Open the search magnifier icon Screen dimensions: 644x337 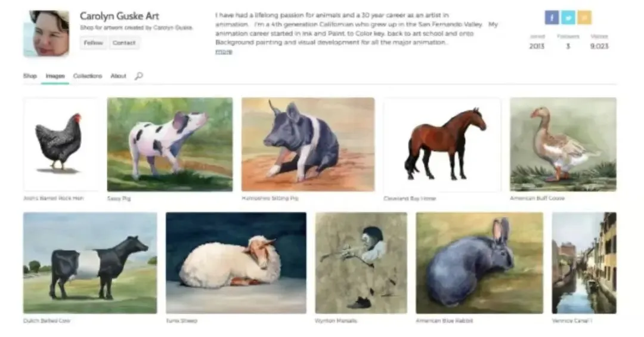(139, 76)
